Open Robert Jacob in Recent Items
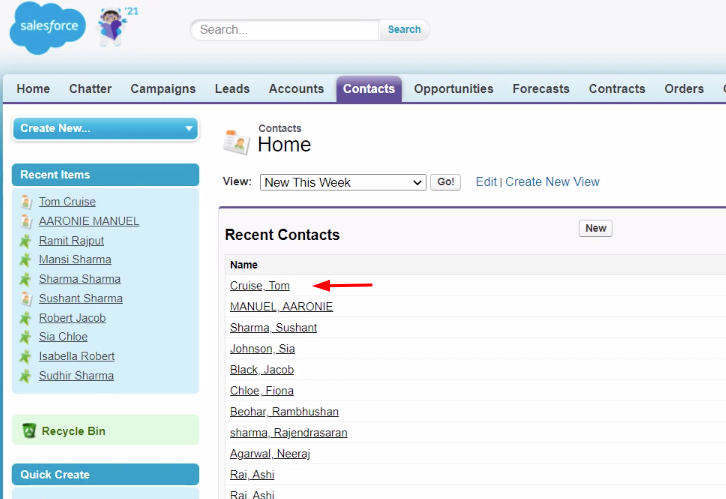The image size is (726, 499). pos(72,318)
